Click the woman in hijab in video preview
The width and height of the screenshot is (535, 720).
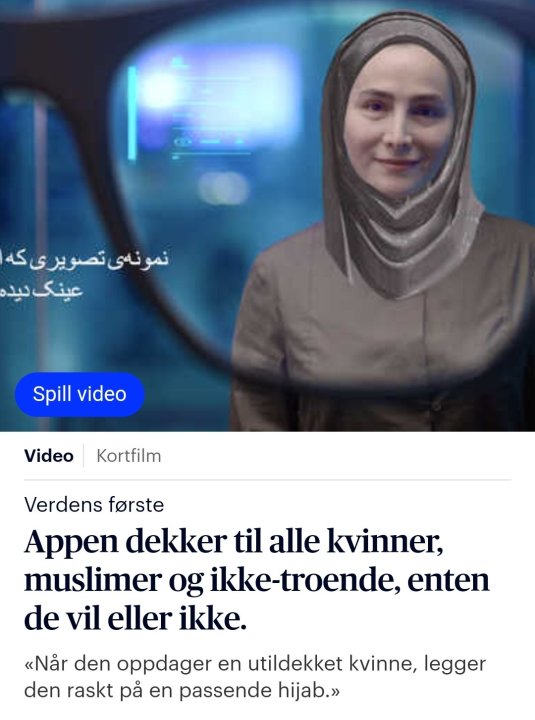coord(386,220)
